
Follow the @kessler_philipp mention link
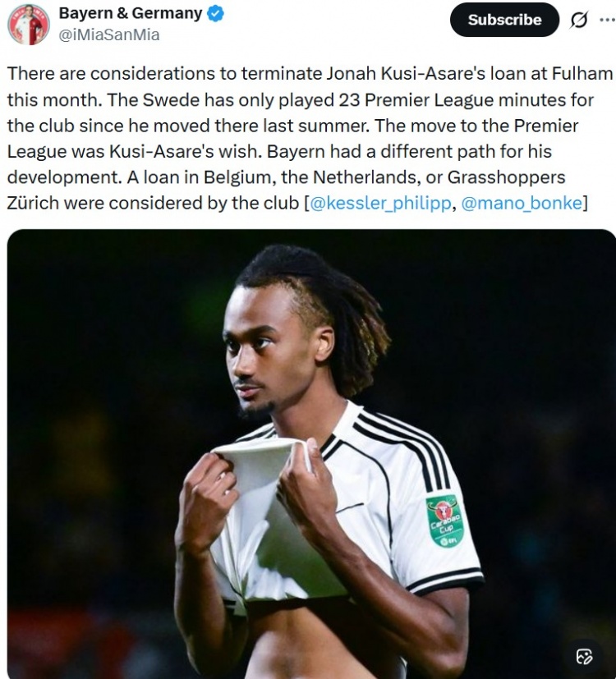tap(381, 203)
